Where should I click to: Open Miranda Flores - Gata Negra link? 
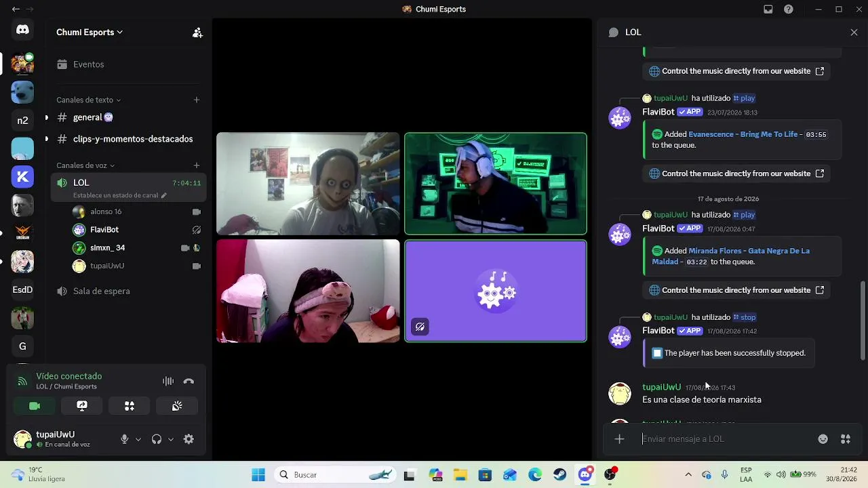pyautogui.click(x=731, y=256)
